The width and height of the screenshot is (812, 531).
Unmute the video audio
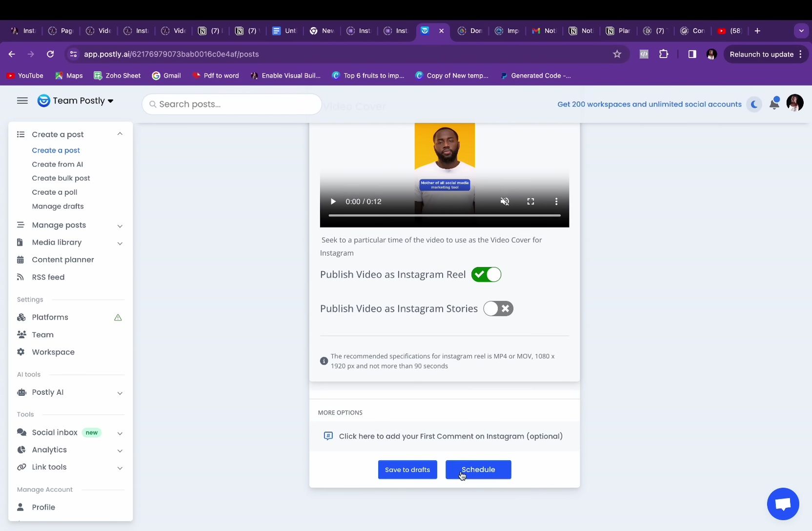point(505,202)
